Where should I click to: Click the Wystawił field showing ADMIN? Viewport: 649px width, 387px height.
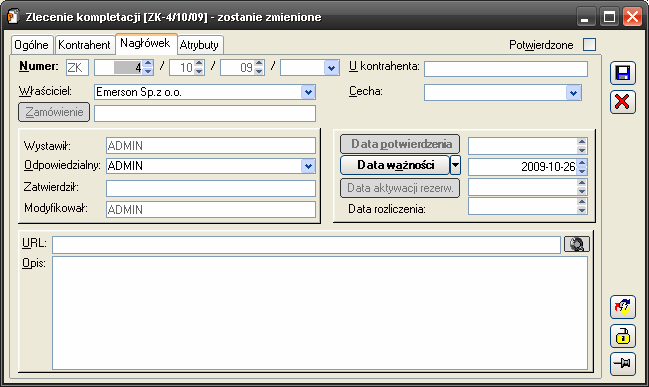click(x=211, y=146)
